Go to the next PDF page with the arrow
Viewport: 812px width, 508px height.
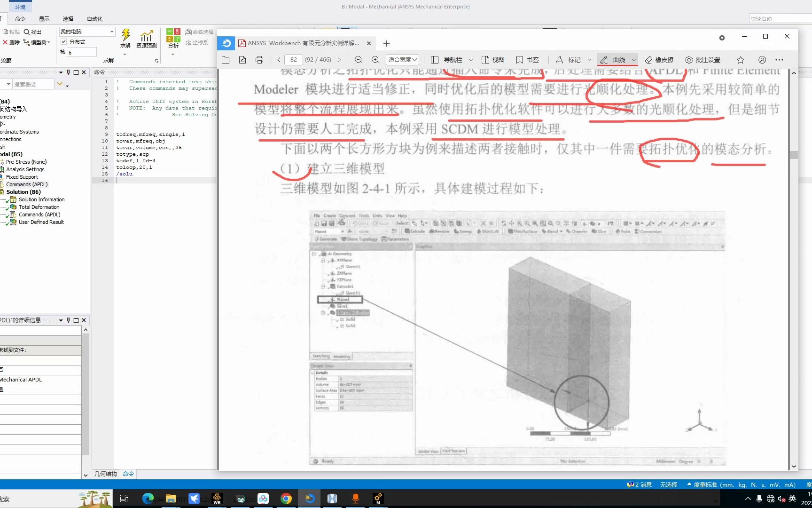pyautogui.click(x=339, y=60)
